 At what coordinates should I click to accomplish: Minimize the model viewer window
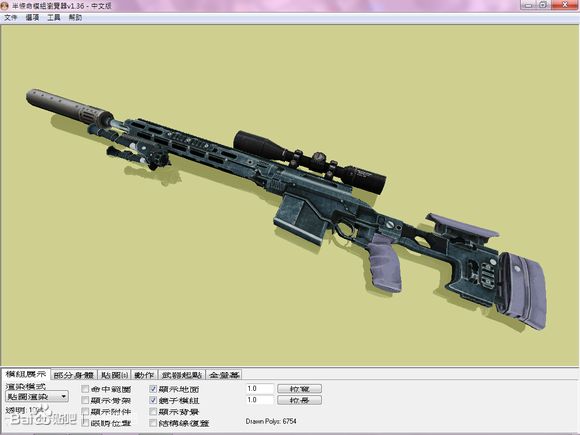pos(528,5)
